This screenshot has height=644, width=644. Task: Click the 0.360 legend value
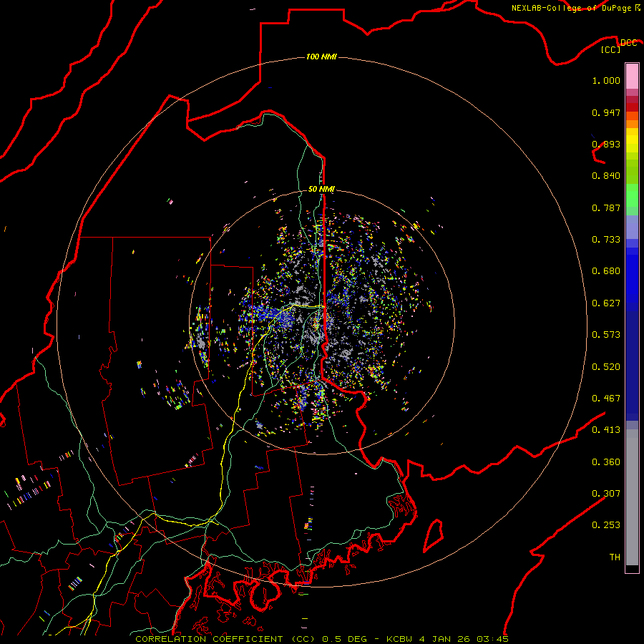click(x=606, y=462)
